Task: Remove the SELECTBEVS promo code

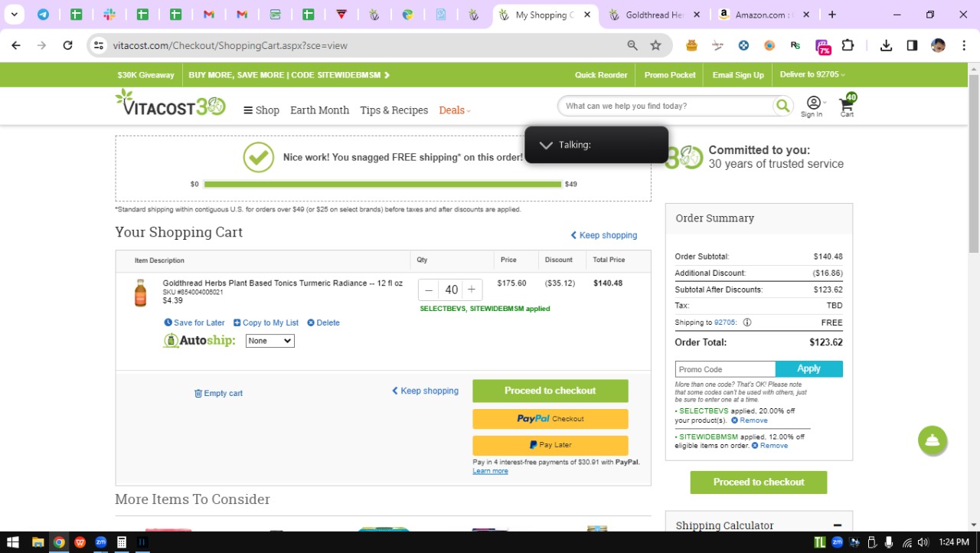Action: [x=749, y=420]
